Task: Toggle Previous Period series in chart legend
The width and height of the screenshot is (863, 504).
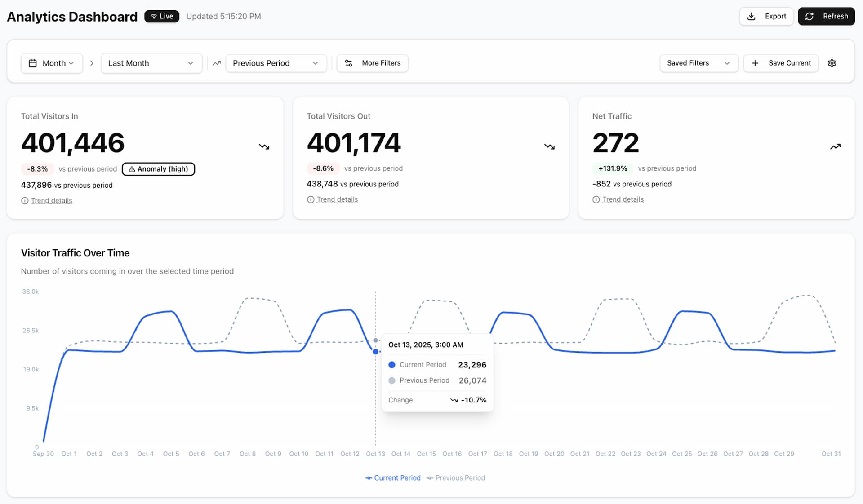Action: [456, 478]
